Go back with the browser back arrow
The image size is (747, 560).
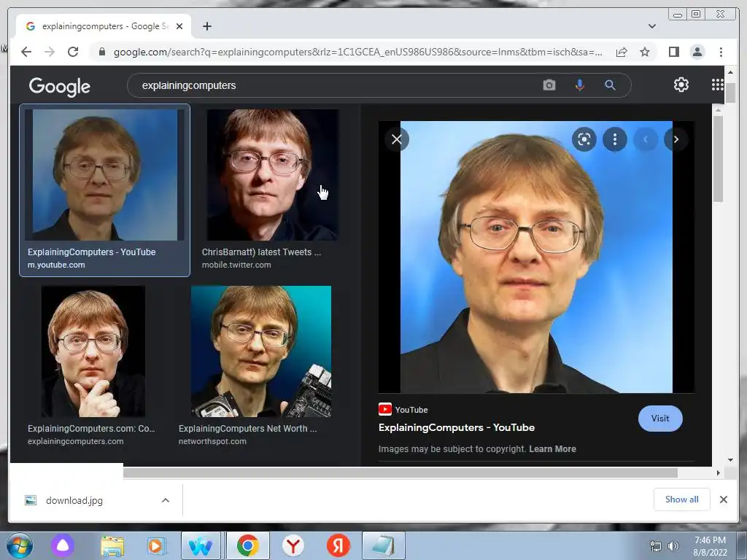click(26, 52)
